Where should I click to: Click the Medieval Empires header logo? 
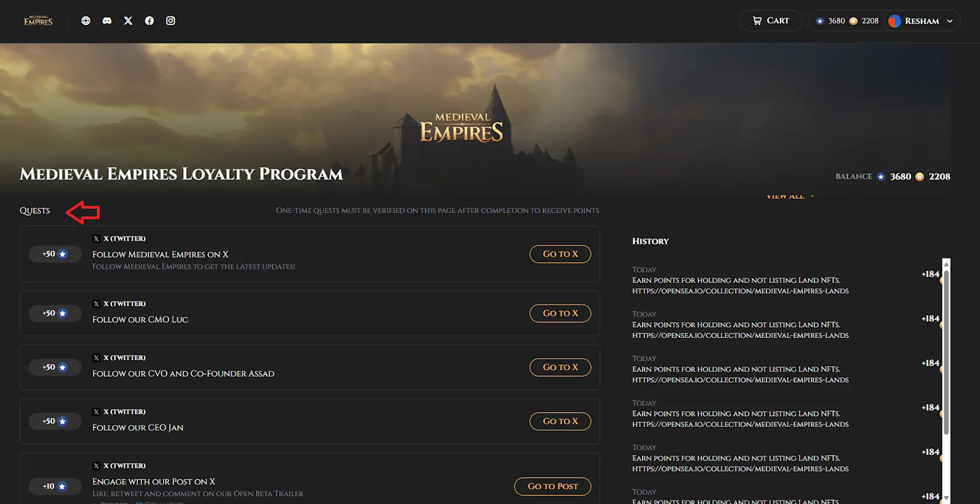click(x=38, y=21)
